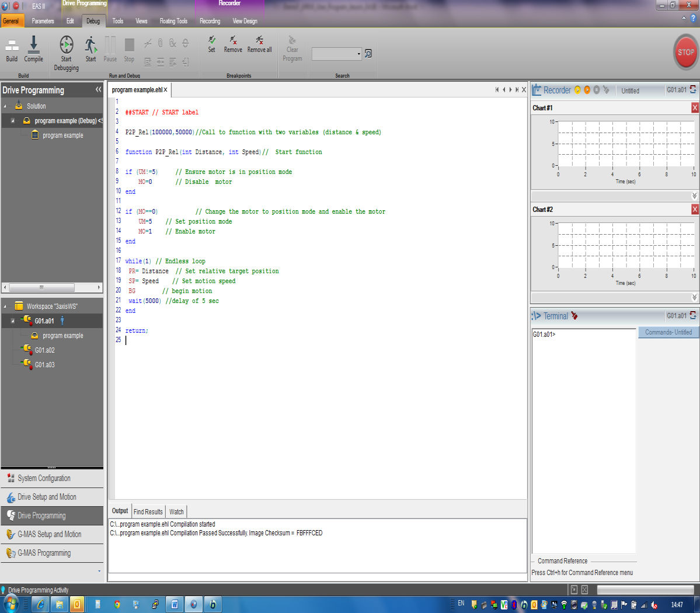Collapse the Drive Programming side panel
The image size is (700, 613).
98,89
